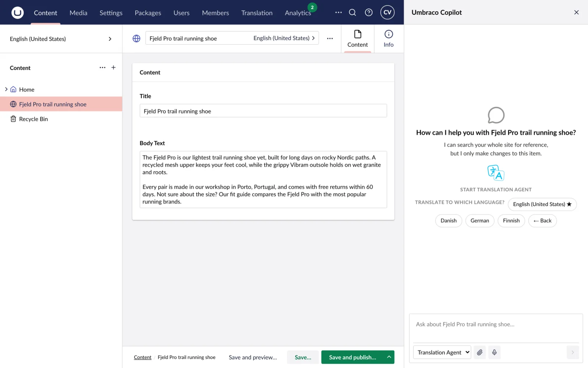The image size is (588, 368).
Task: Click the translation agent icon
Action: click(x=496, y=173)
